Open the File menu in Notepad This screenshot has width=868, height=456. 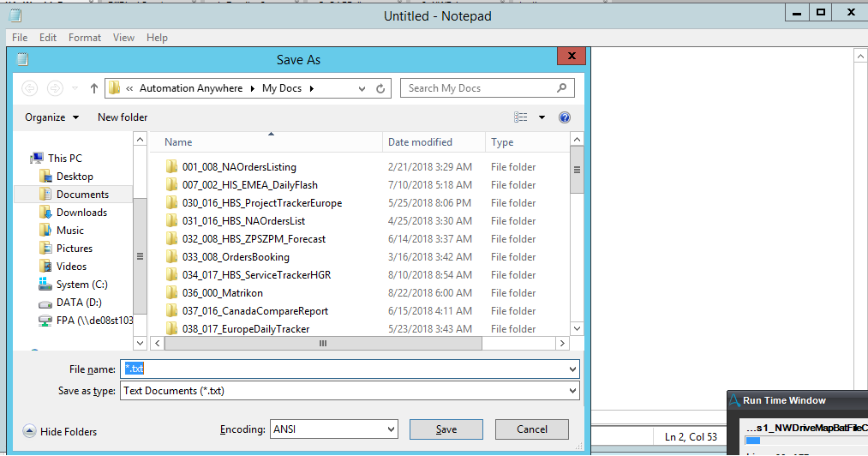(20, 38)
